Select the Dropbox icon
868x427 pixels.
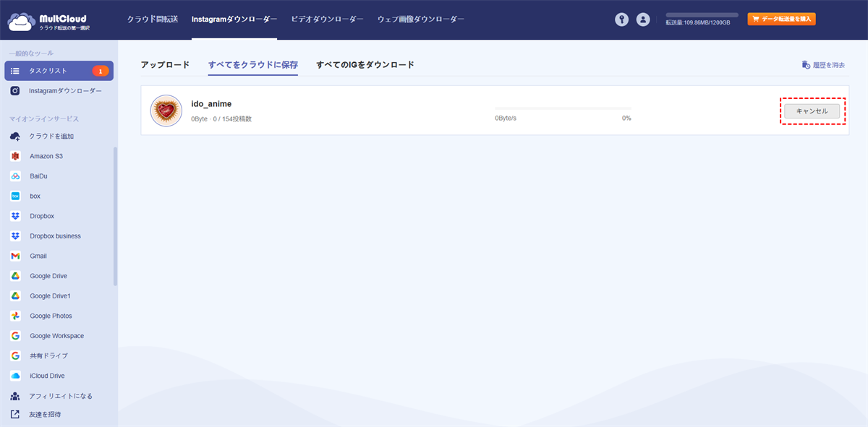coord(15,216)
